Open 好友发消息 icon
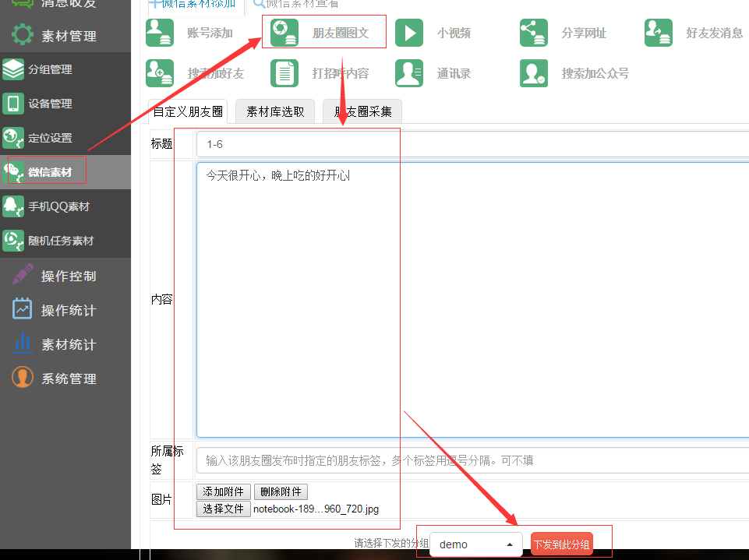 tap(659, 33)
